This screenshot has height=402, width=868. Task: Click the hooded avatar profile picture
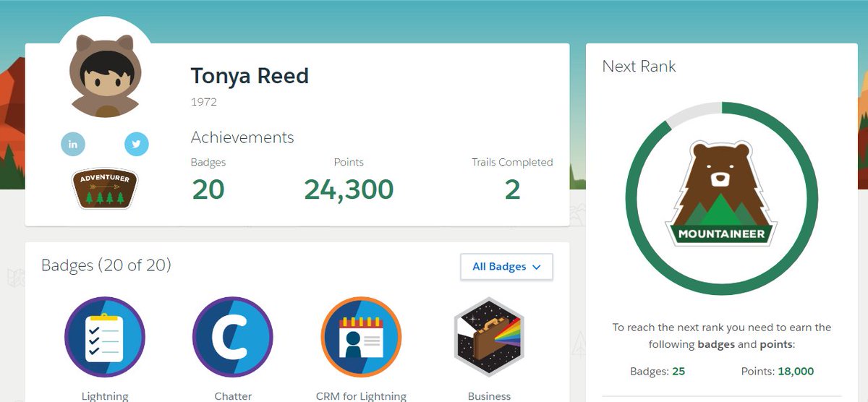[x=106, y=76]
